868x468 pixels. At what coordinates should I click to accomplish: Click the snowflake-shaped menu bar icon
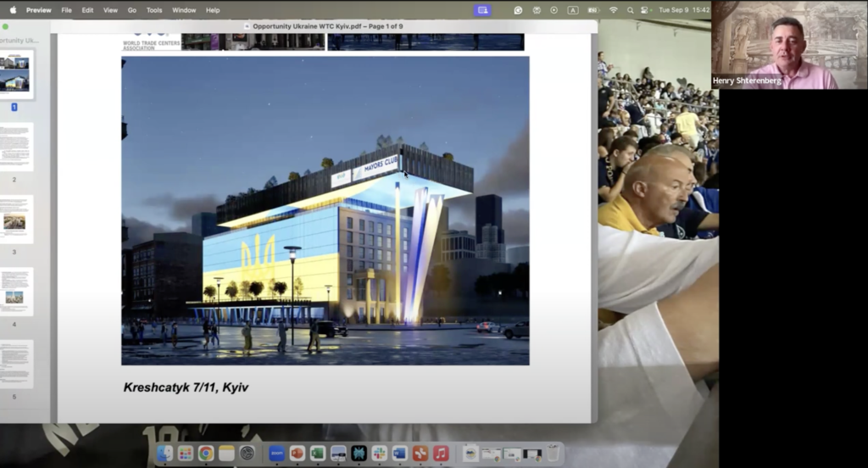click(537, 10)
